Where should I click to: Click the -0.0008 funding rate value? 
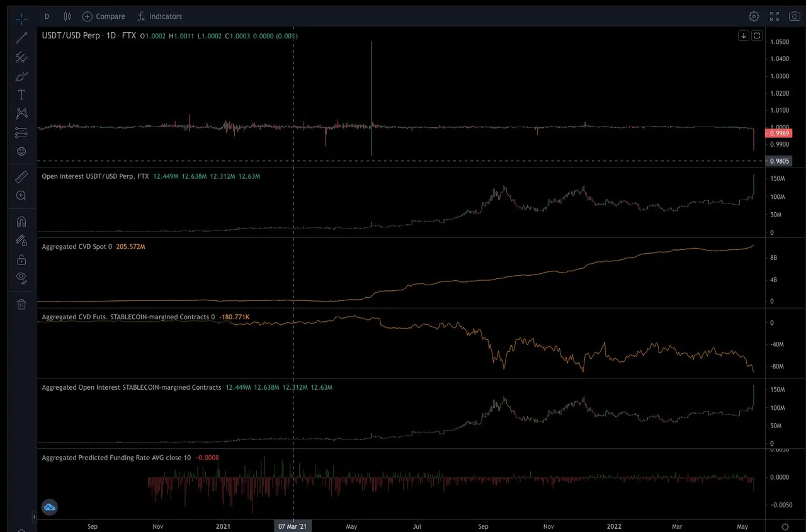(207, 458)
